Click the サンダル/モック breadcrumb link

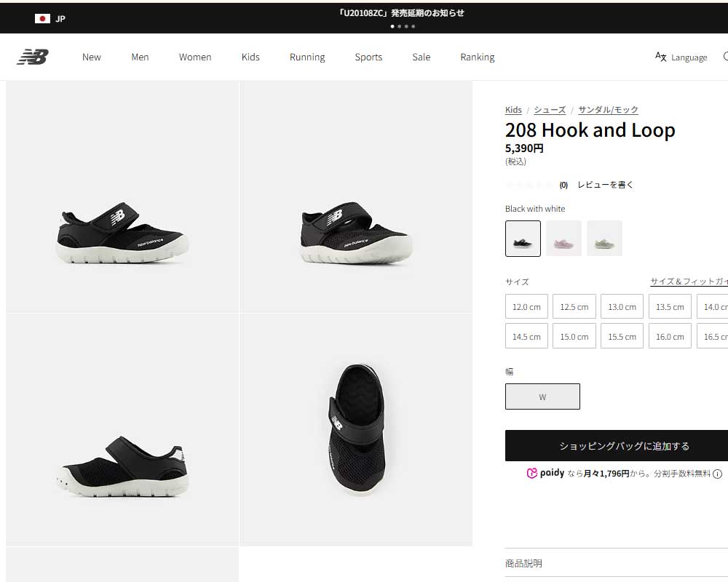tap(608, 110)
